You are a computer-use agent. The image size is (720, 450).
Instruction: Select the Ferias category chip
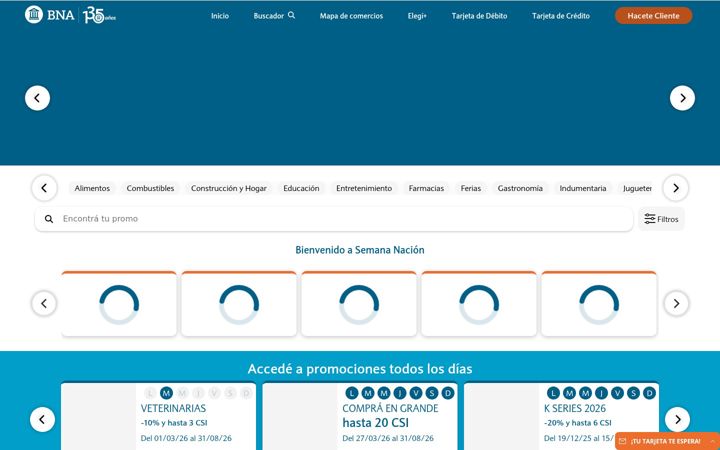coord(471,188)
